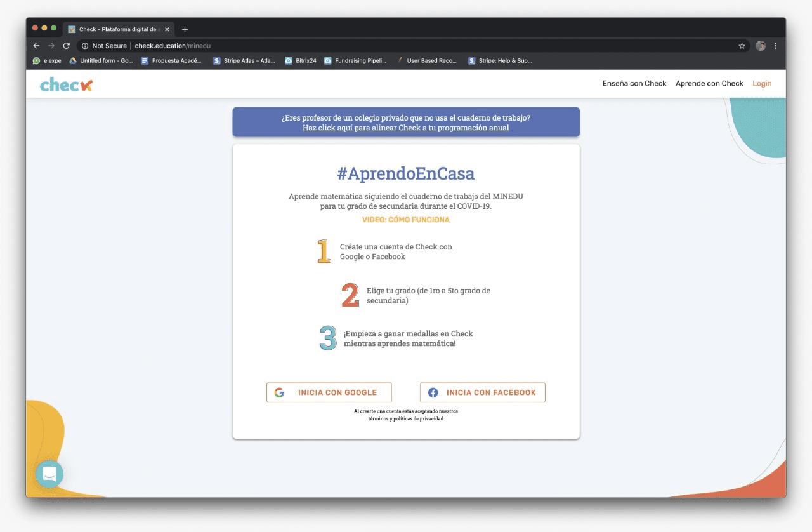
Task: Click the Google logo on the sign-in button
Action: pyautogui.click(x=279, y=392)
